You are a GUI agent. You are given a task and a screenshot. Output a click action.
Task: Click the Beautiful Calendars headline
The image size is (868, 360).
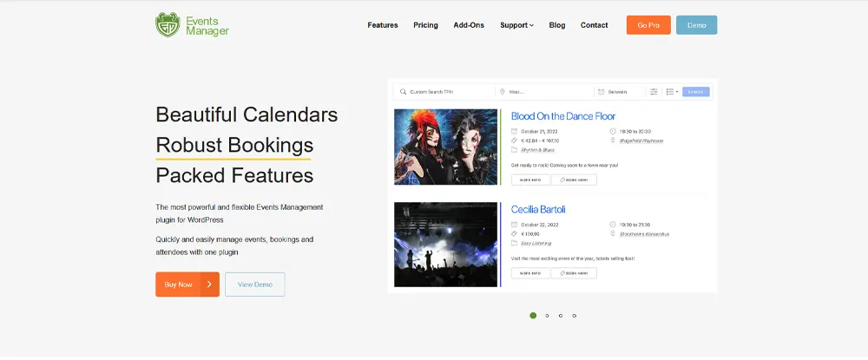[247, 115]
